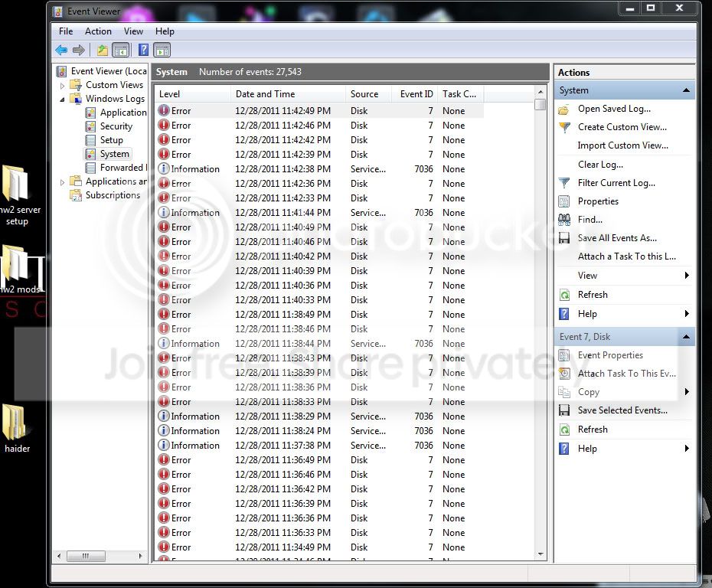This screenshot has width=712, height=588.
Task: Collapse the System actions section header
Action: pos(686,90)
